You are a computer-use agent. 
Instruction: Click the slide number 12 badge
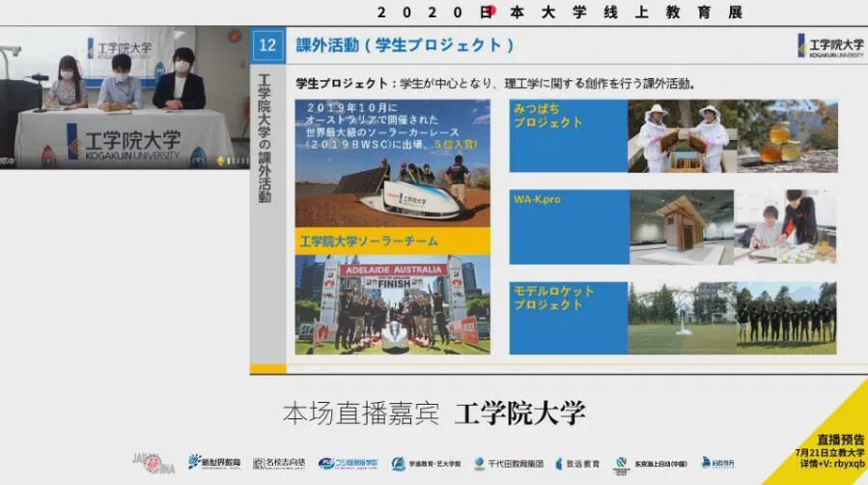click(x=267, y=45)
